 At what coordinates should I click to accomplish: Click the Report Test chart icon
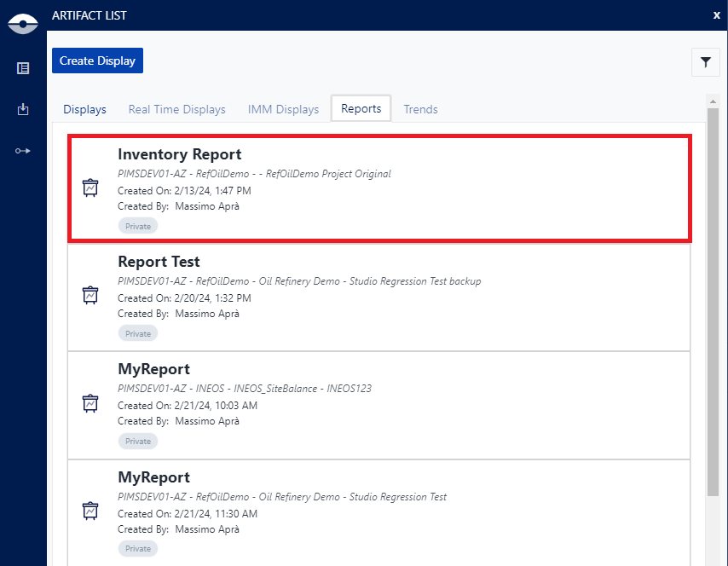point(90,296)
